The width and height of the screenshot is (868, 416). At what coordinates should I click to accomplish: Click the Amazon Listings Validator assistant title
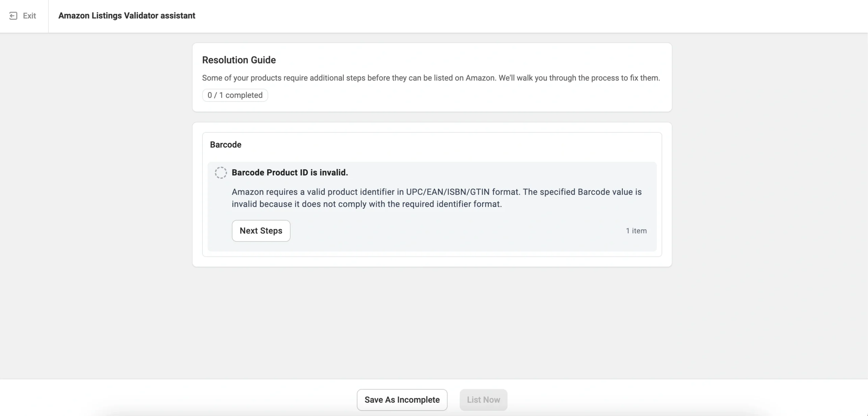pyautogui.click(x=126, y=16)
